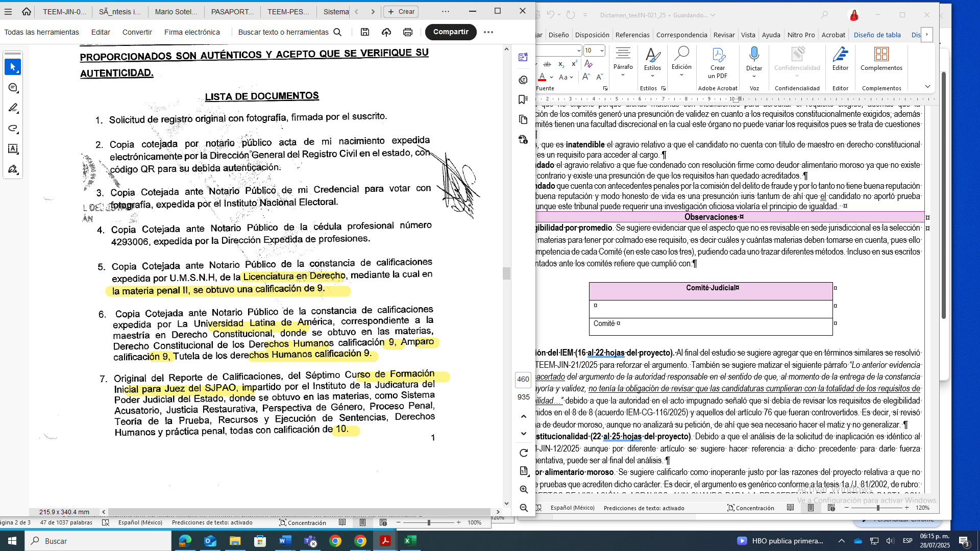Toggle strikethrough formatting in Word

tap(547, 64)
